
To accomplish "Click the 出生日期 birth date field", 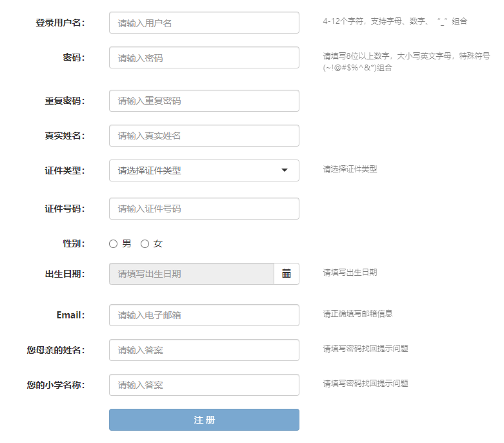I will (x=192, y=274).
